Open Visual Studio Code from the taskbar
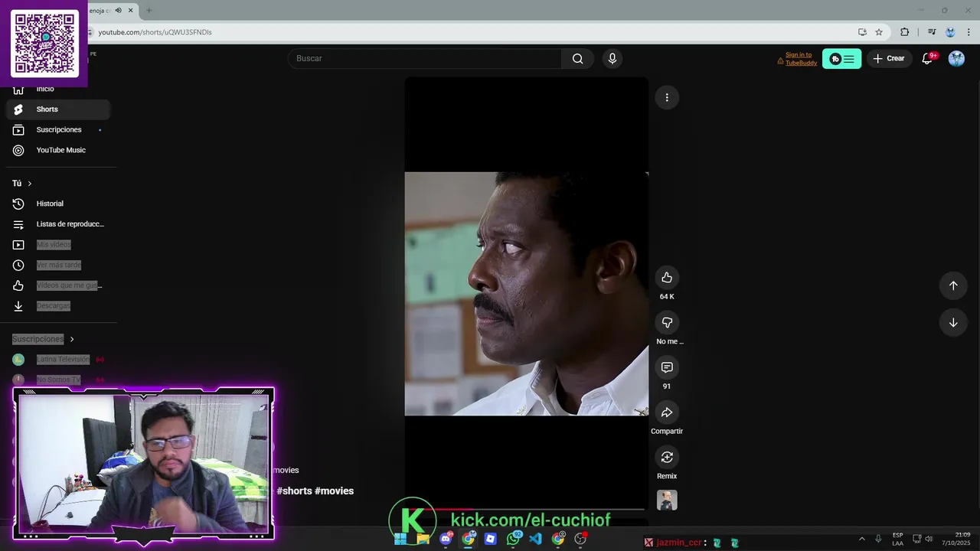Image resolution: width=980 pixels, height=551 pixels. tap(536, 539)
